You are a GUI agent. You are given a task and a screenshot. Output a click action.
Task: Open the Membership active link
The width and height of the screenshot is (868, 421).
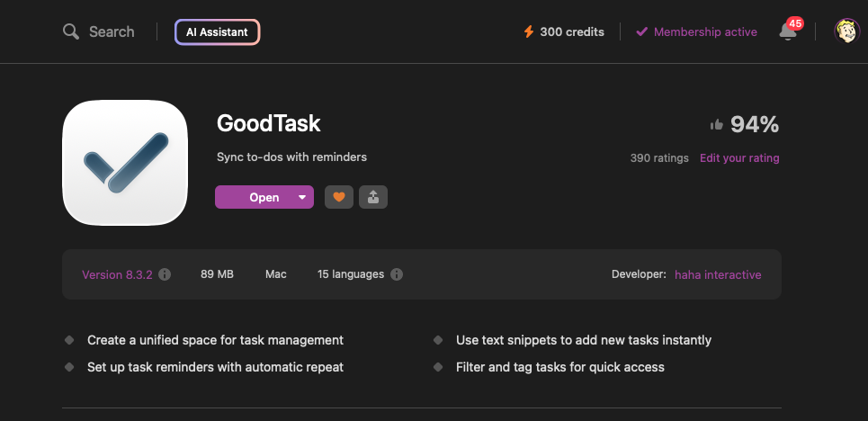[705, 32]
